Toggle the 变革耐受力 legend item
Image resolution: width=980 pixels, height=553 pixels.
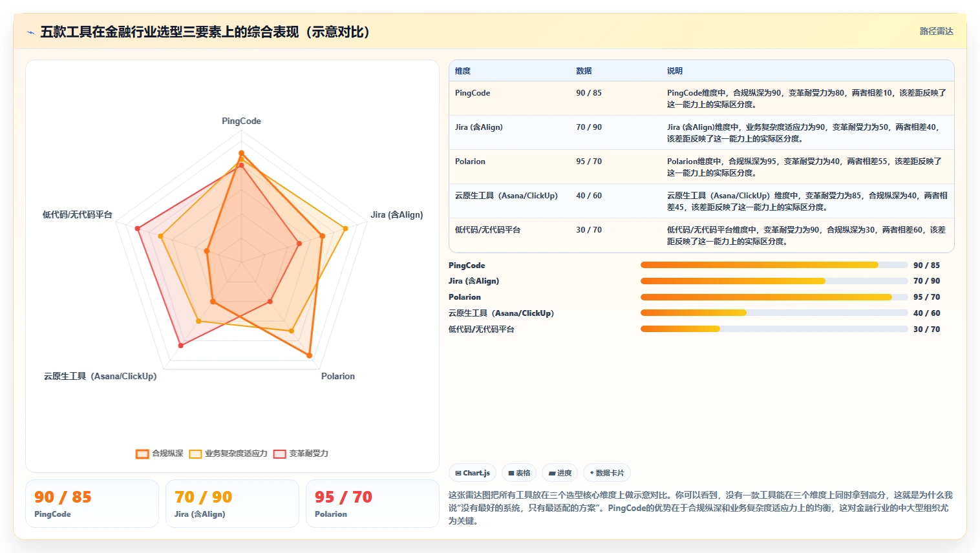301,454
